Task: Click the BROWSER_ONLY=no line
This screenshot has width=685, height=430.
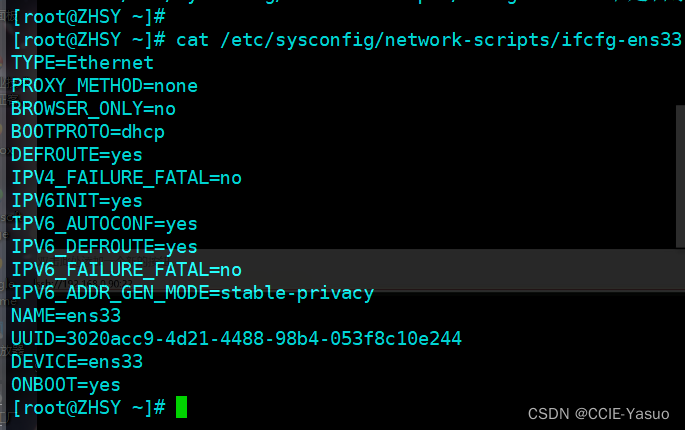Action: 93,109
